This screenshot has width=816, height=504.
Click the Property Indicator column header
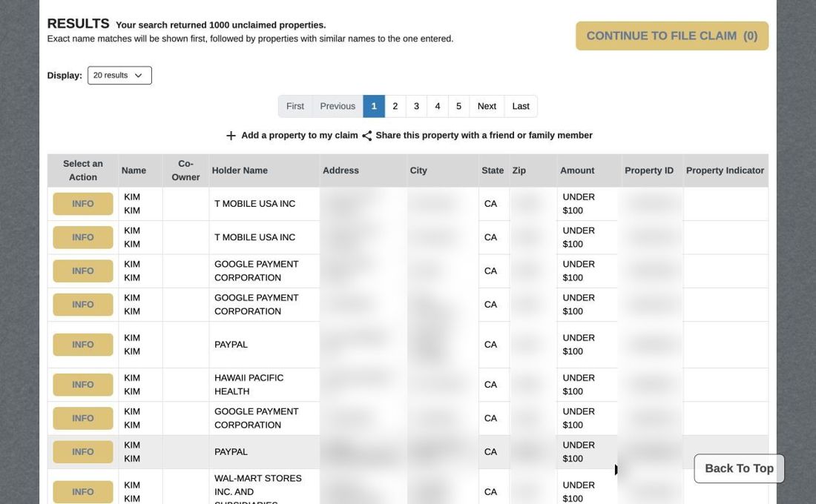725,170
